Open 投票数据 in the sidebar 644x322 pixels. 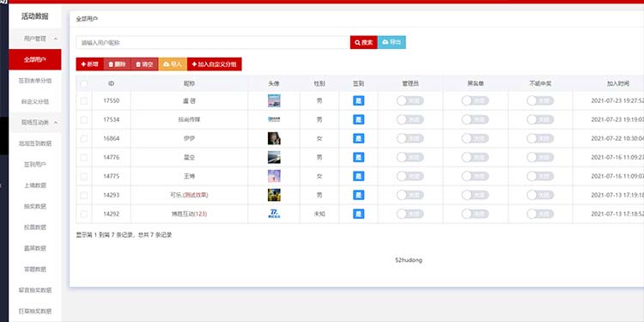[35, 228]
